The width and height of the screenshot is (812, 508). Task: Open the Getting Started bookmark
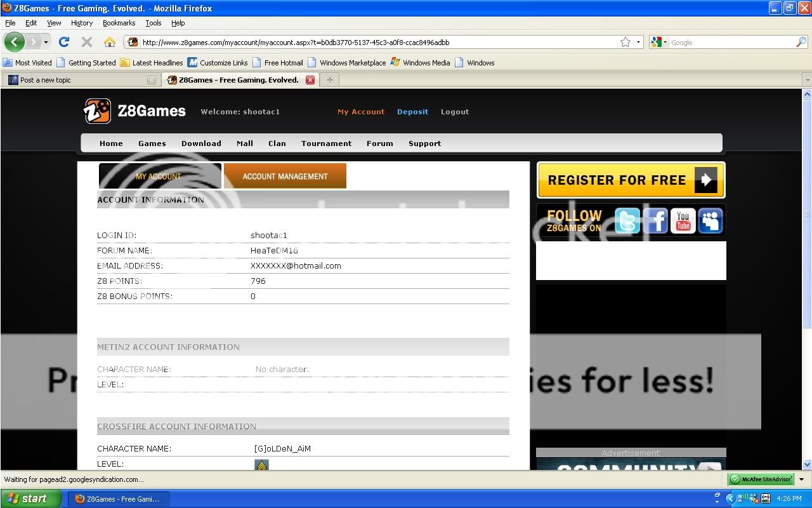(x=86, y=62)
